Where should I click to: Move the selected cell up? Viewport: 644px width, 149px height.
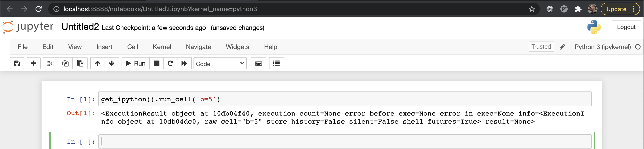[x=97, y=63]
